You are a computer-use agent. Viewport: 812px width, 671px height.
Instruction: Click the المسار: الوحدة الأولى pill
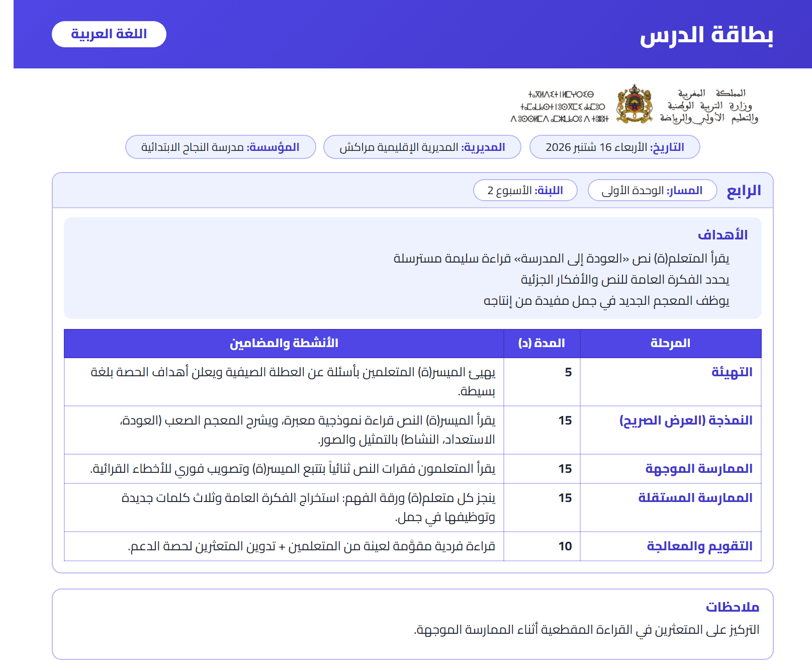point(652,190)
